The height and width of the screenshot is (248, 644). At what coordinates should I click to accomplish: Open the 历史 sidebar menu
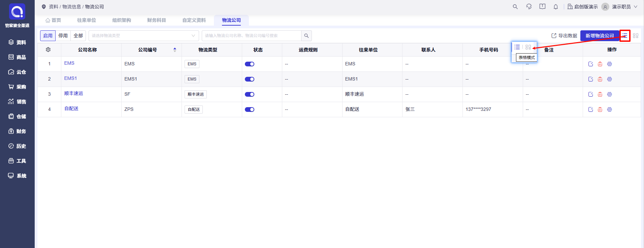coord(17,146)
